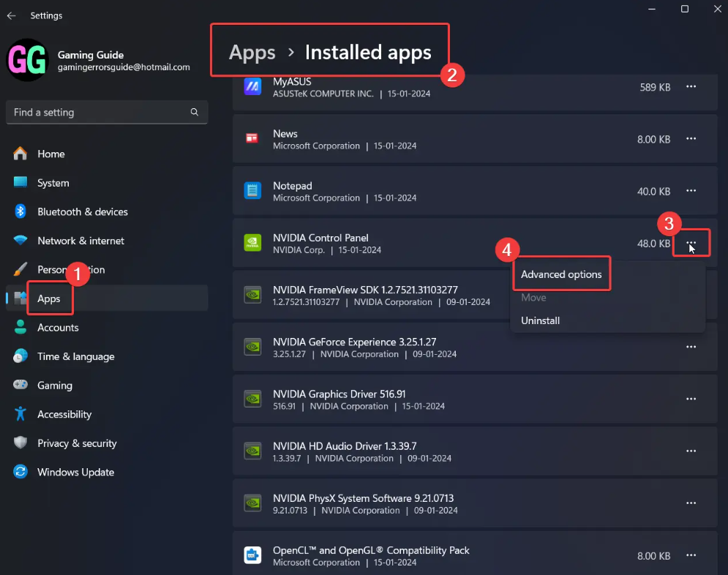
Task: Click the Apps breadcrumb link
Action: 252,53
